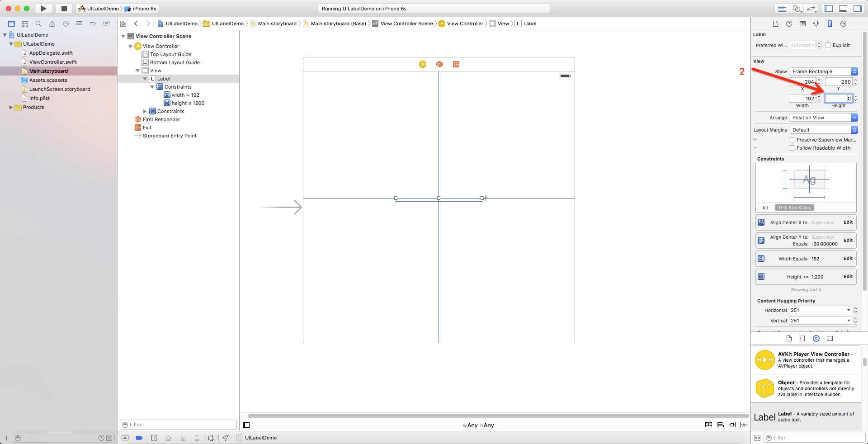Open the test navigator
The image size is (868, 444).
[66, 24]
